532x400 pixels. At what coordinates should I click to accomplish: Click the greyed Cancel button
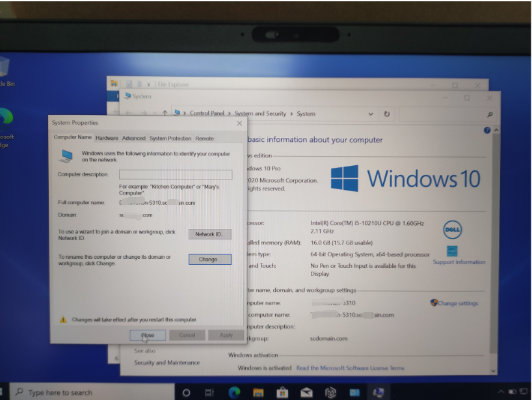[187, 335]
